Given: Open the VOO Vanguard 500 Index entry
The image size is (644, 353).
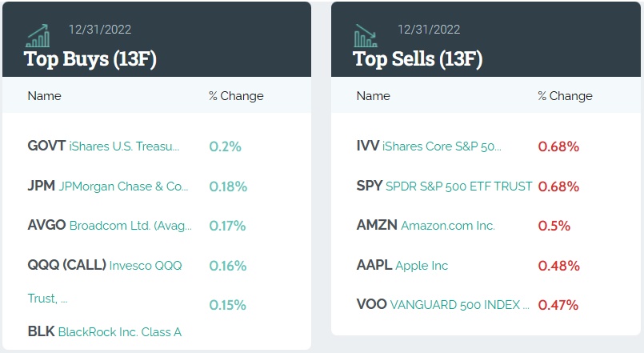Looking at the screenshot, I should coord(442,305).
